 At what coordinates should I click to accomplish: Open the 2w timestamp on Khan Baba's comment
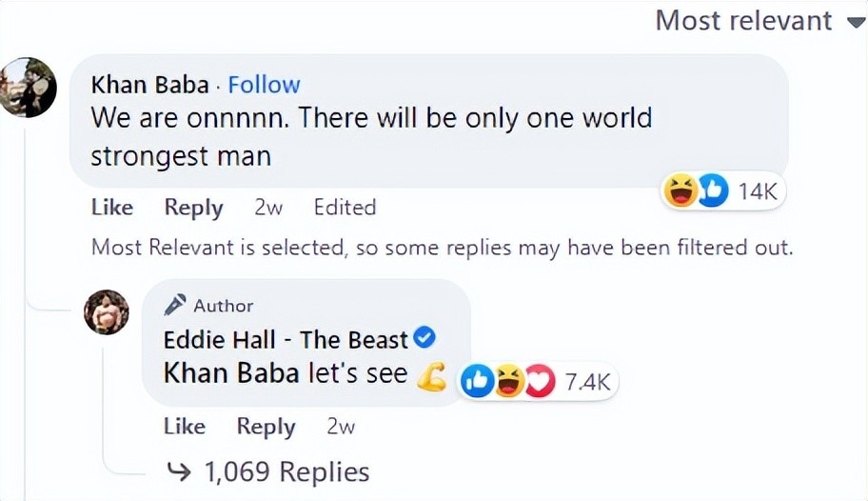(x=268, y=207)
